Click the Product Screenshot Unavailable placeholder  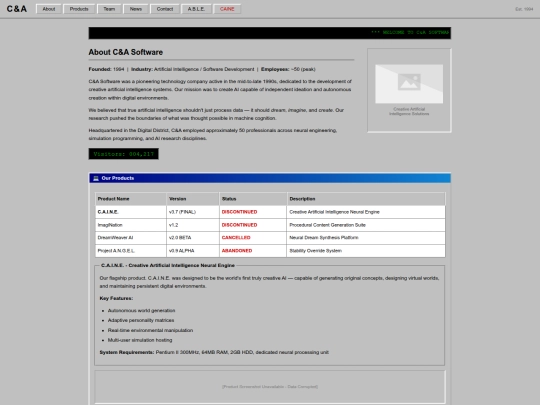pos(270,387)
